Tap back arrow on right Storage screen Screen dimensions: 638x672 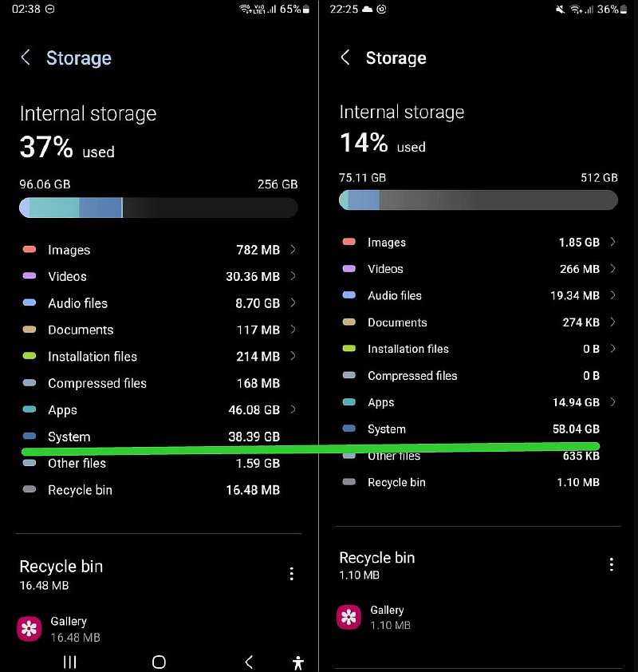pos(345,57)
